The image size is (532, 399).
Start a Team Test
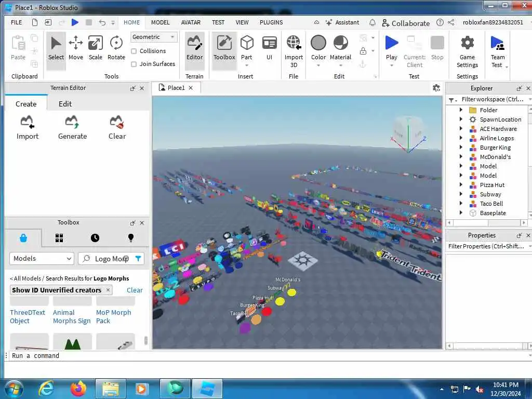tap(497, 51)
